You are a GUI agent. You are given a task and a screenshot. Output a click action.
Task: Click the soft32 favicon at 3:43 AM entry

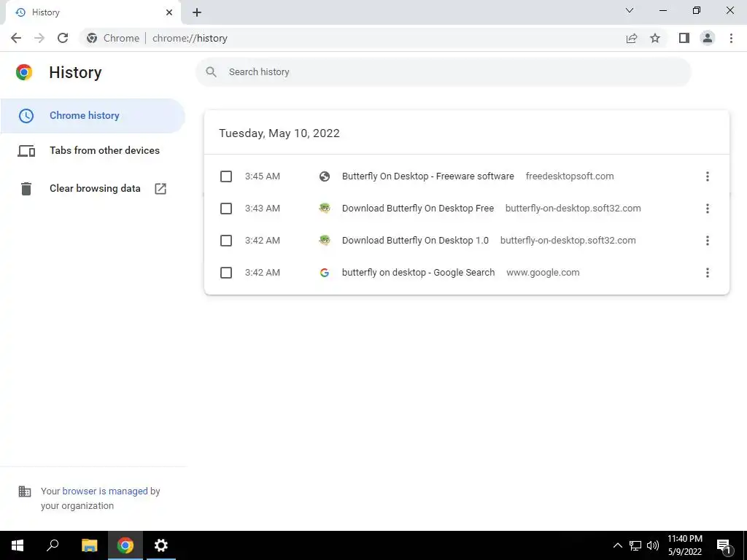click(x=325, y=208)
